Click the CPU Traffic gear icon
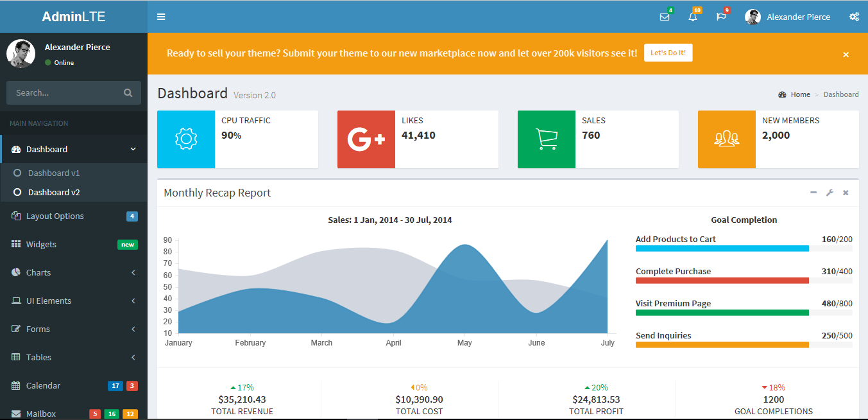This screenshot has height=420, width=868. [x=186, y=139]
